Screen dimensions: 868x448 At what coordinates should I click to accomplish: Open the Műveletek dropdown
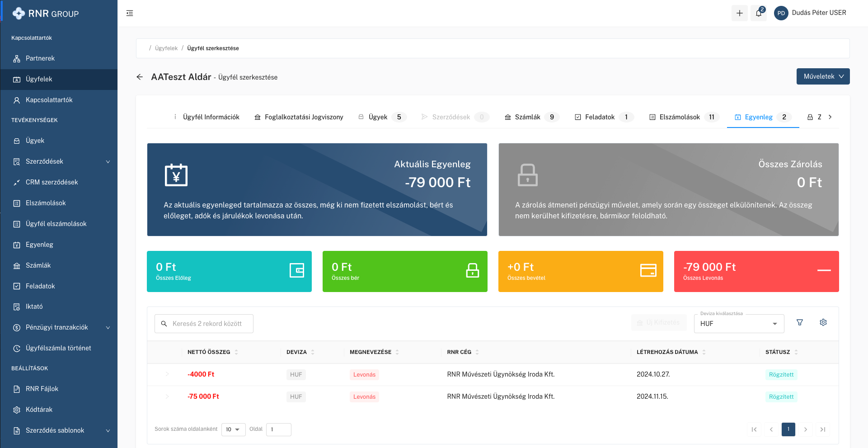pos(822,76)
